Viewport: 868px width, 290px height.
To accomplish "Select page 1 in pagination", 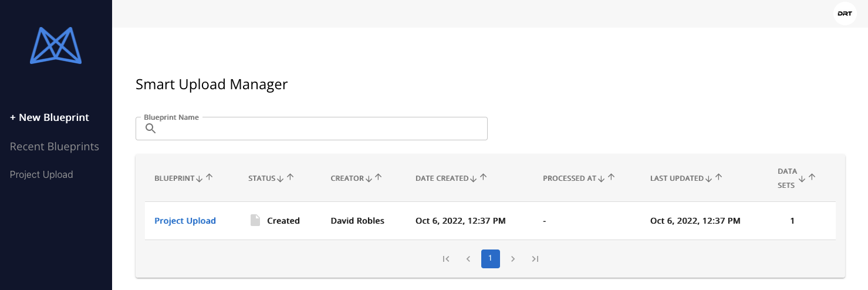I will click(491, 259).
